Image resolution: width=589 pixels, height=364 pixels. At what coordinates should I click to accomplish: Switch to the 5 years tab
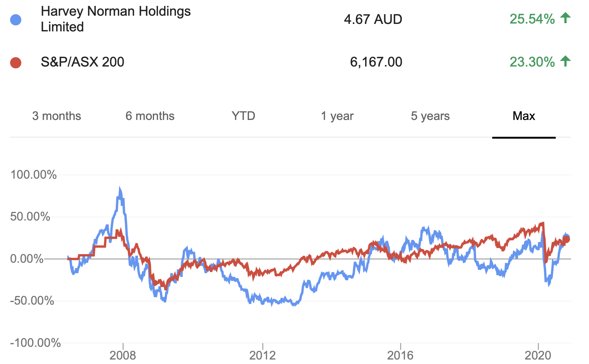click(430, 116)
